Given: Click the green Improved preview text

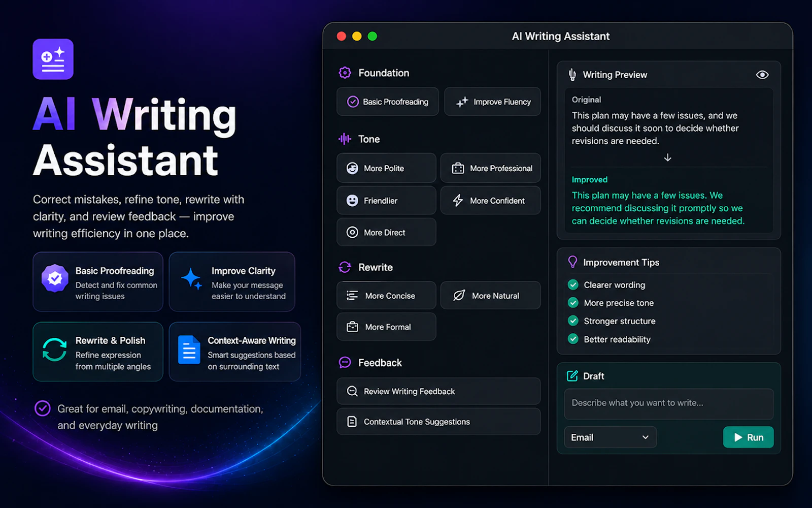Looking at the screenshot, I should click(x=658, y=208).
